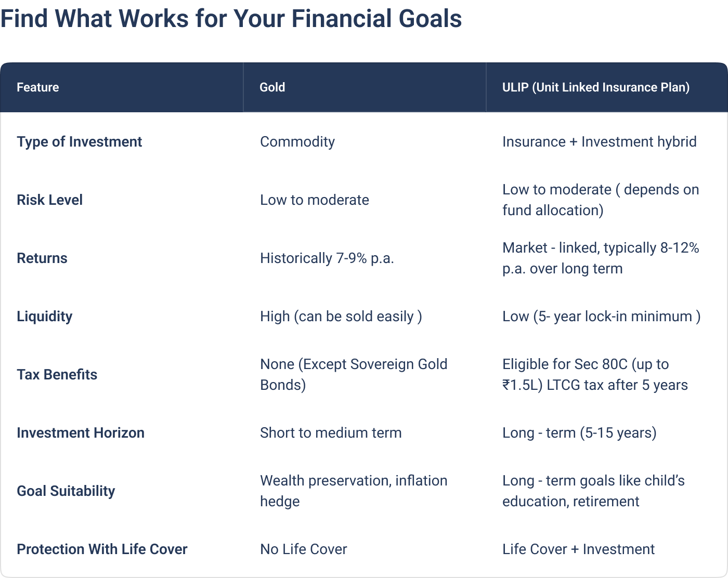Click the Risk Level row label

tap(49, 200)
